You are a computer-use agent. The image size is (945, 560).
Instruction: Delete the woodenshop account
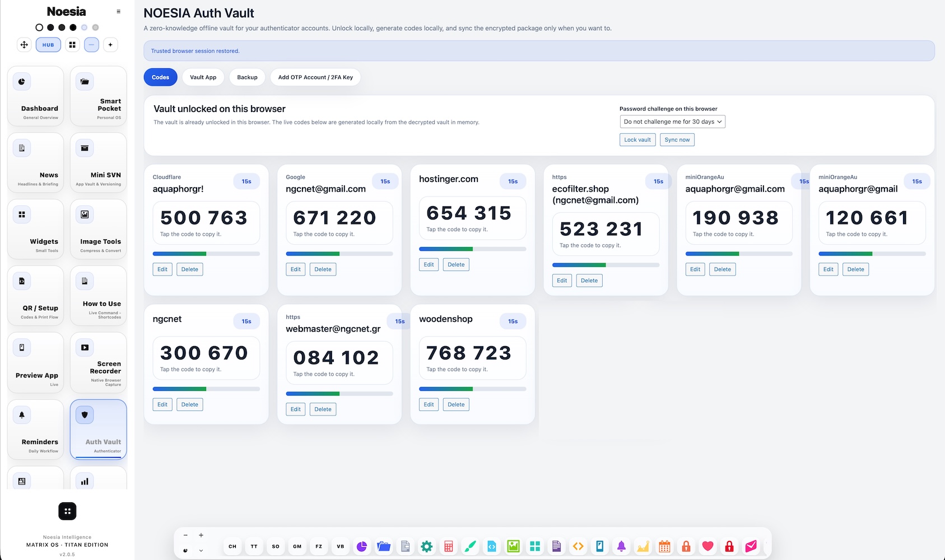click(456, 404)
